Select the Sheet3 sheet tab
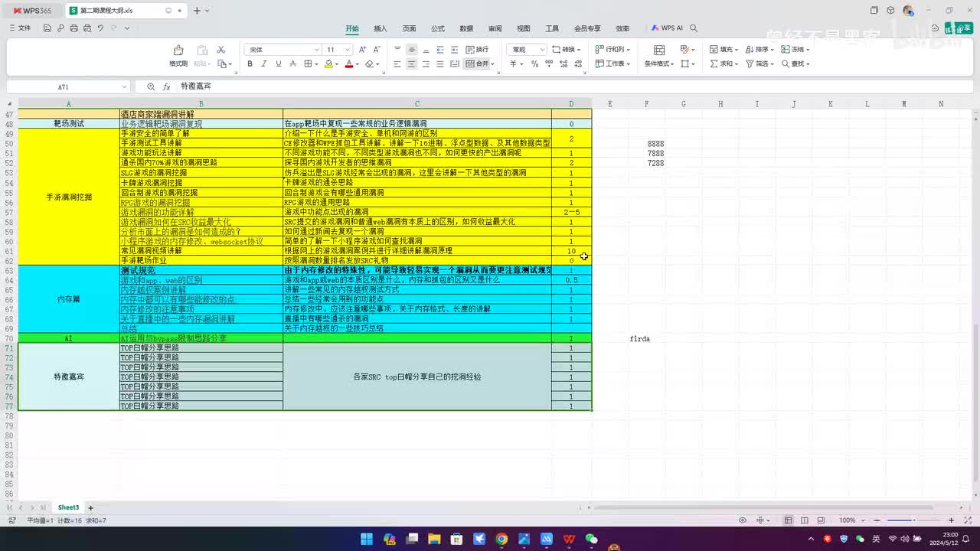980x551 pixels. pyautogui.click(x=68, y=507)
